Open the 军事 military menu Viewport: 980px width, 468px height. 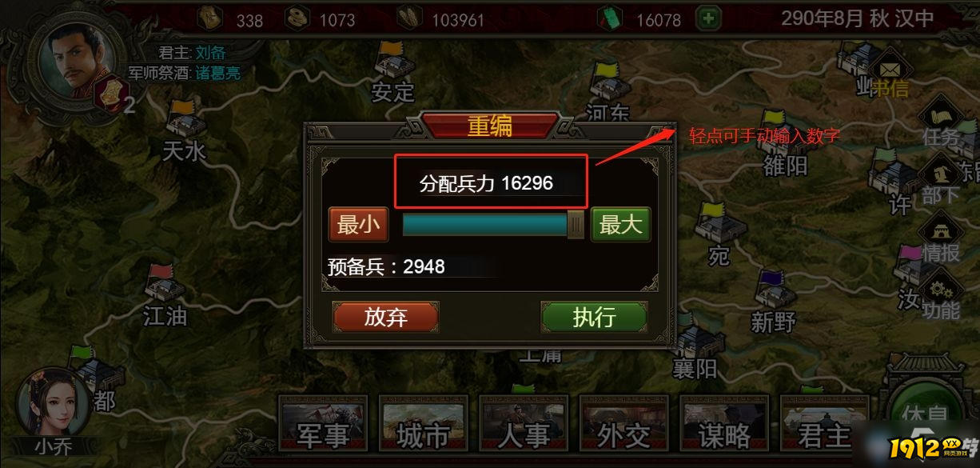point(323,425)
